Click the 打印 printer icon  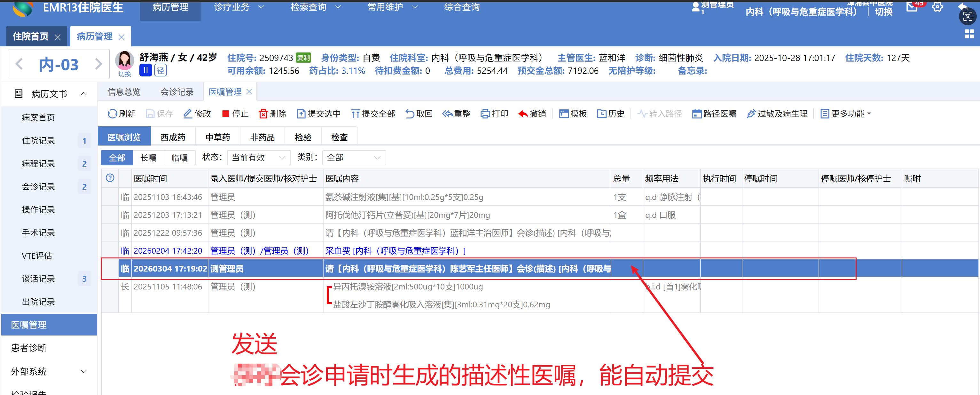pyautogui.click(x=485, y=114)
